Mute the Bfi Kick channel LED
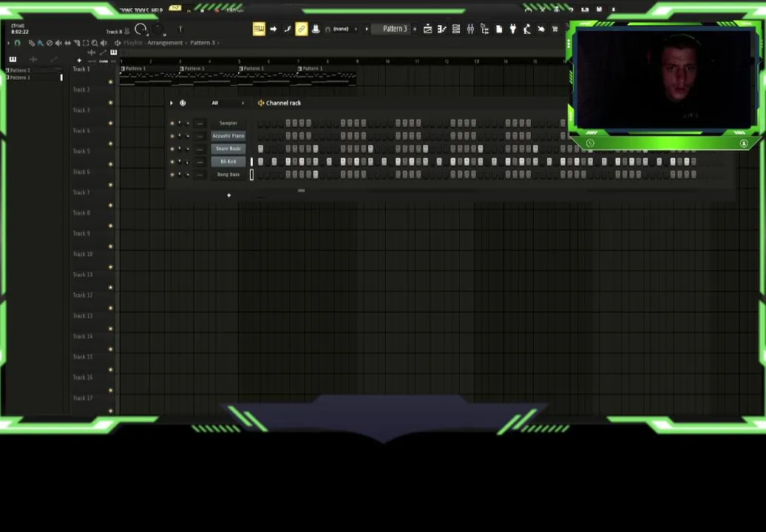This screenshot has width=766, height=532. pos(172,162)
